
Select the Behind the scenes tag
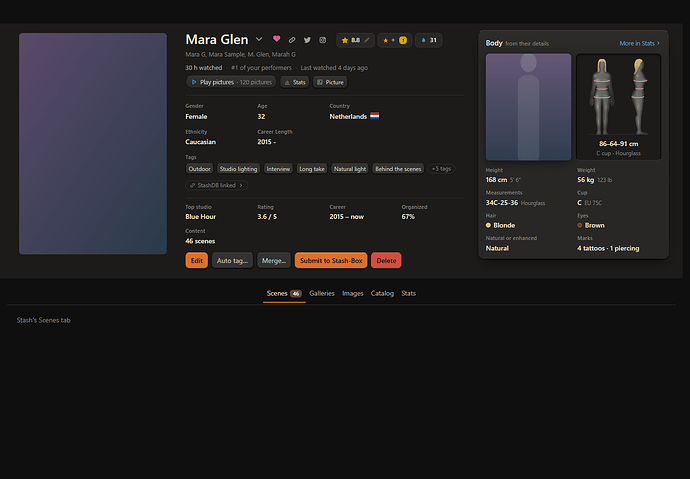tap(398, 169)
